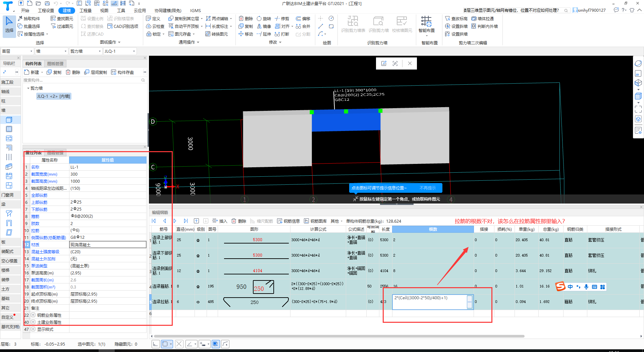This screenshot has height=352, width=644.
Task: Expand 显示样式 property group
Action: click(33, 329)
